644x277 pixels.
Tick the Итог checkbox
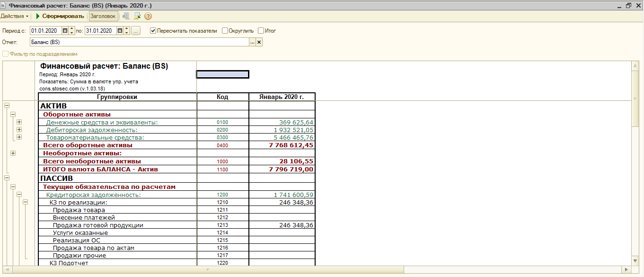[261, 31]
